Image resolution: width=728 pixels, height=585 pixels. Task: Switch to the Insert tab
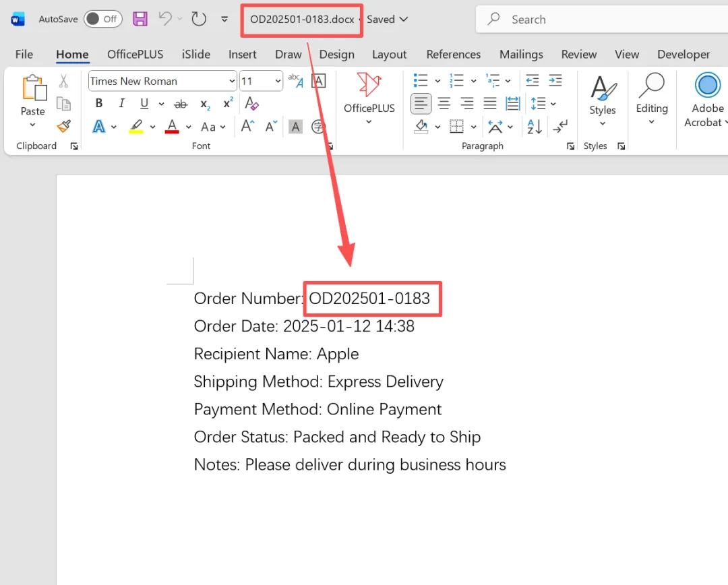243,55
